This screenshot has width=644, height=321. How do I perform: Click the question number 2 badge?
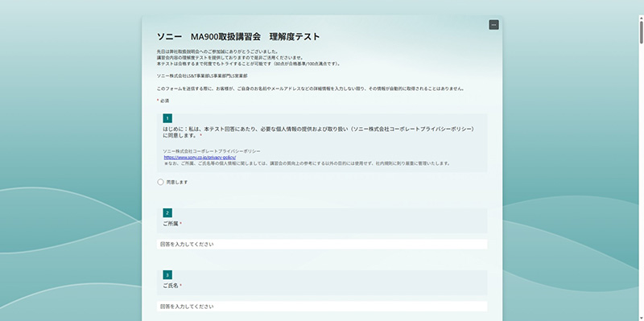pyautogui.click(x=167, y=213)
